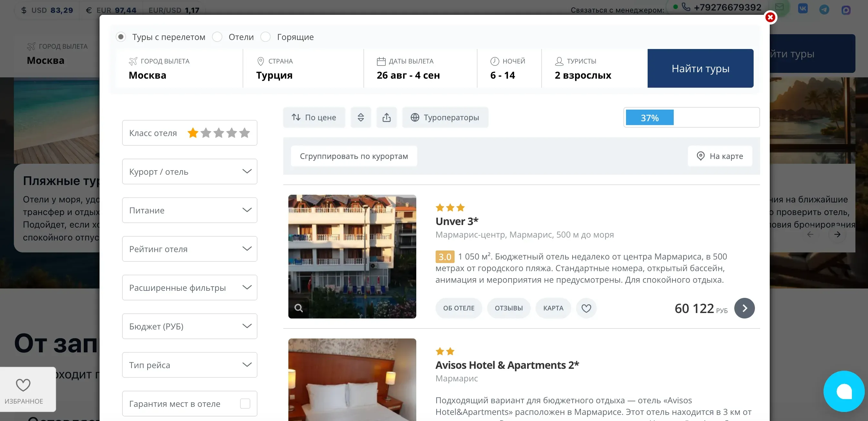Click the 60 122 РУБ price
Viewport: 868px width, 421px height.
(x=701, y=308)
